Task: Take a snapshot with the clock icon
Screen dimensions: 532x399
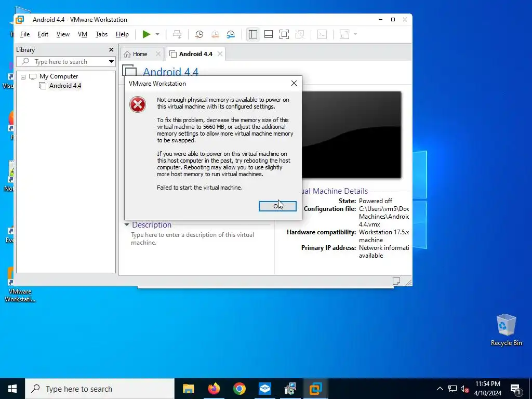Action: click(x=199, y=34)
